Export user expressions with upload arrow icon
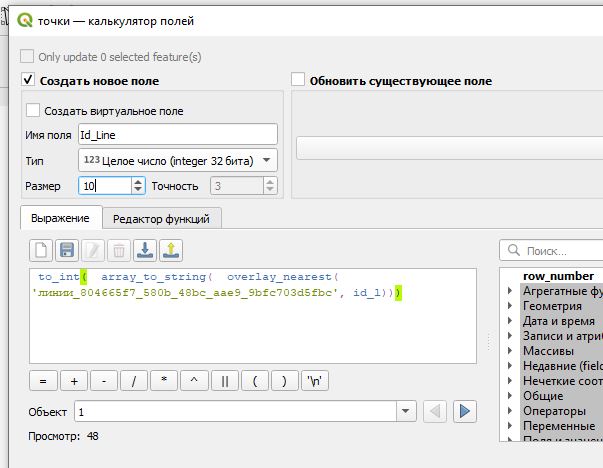This screenshot has height=468, width=603. click(x=171, y=251)
